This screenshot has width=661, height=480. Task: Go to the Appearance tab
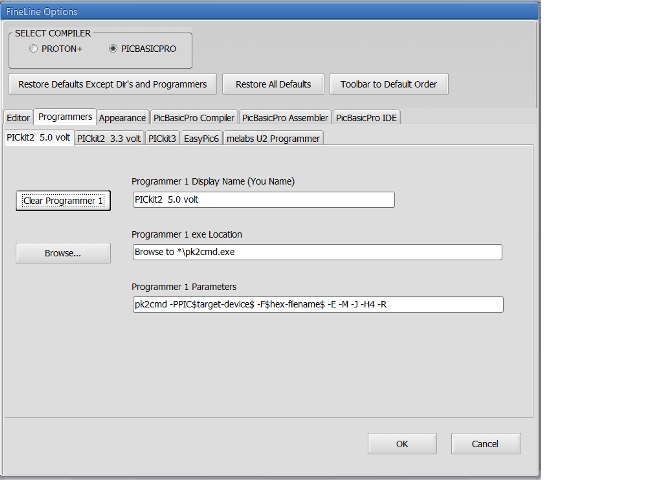pyautogui.click(x=122, y=118)
